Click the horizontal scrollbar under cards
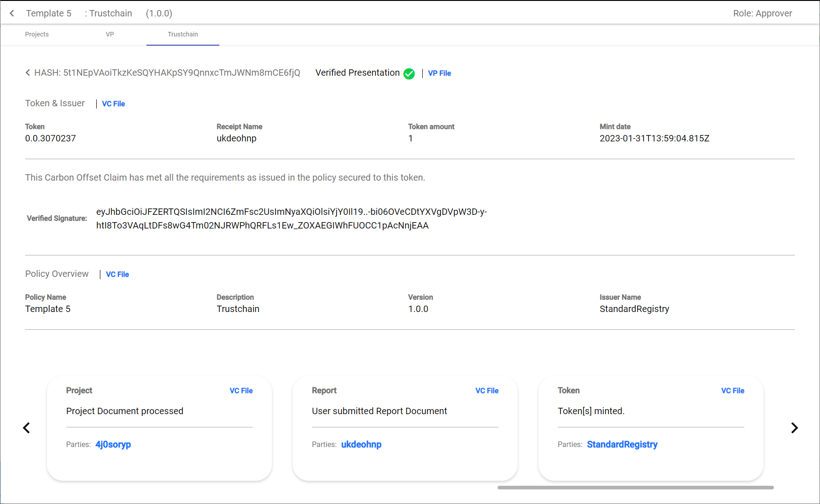This screenshot has height=504, width=820. click(635, 488)
